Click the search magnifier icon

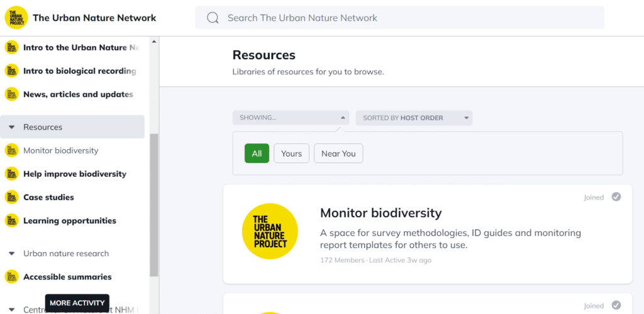(x=213, y=18)
